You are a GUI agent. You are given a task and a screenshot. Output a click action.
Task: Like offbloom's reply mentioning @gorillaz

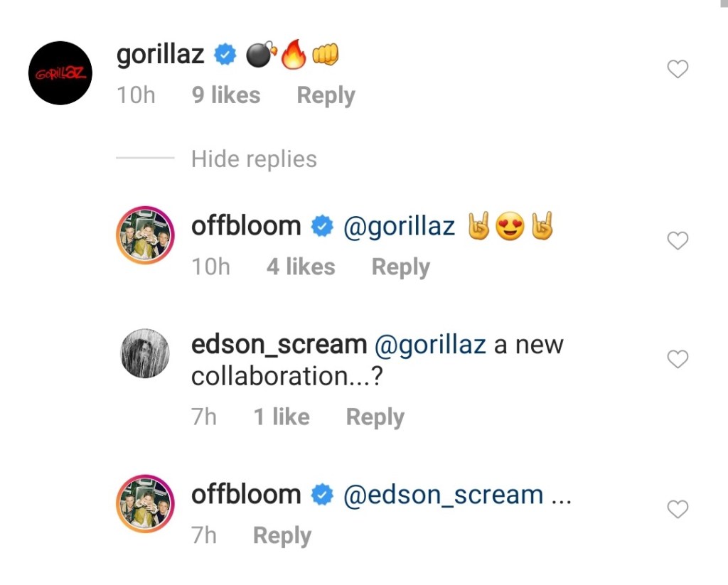coord(679,242)
